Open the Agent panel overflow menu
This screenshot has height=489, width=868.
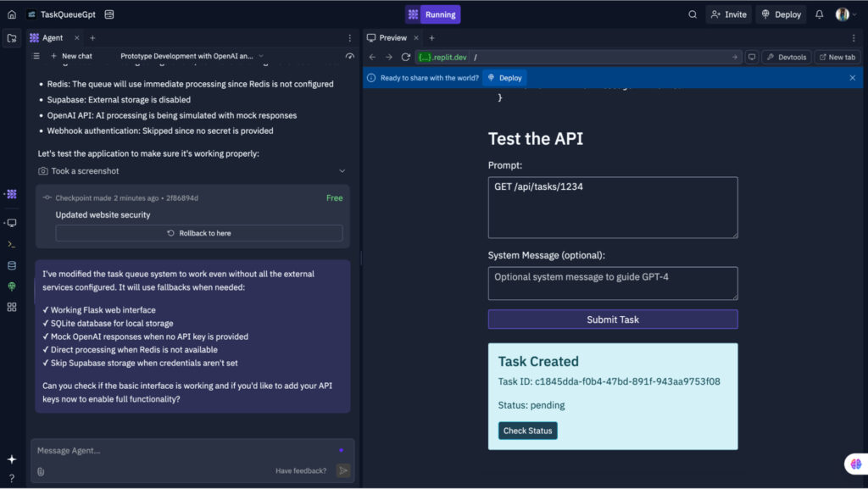[350, 37]
